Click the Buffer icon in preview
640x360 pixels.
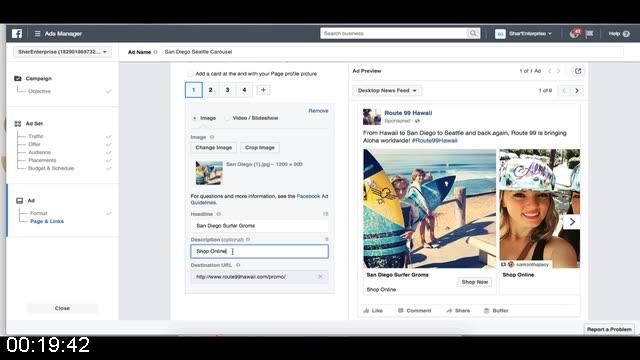pos(486,311)
